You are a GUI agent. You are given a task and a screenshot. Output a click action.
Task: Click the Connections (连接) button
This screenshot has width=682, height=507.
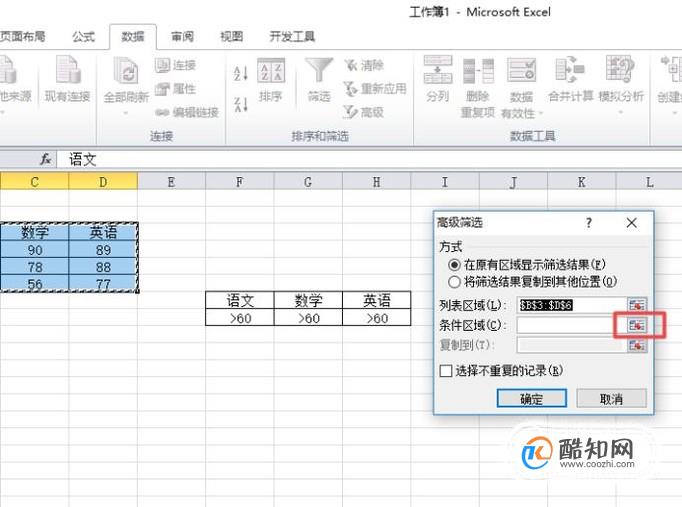tap(175, 65)
